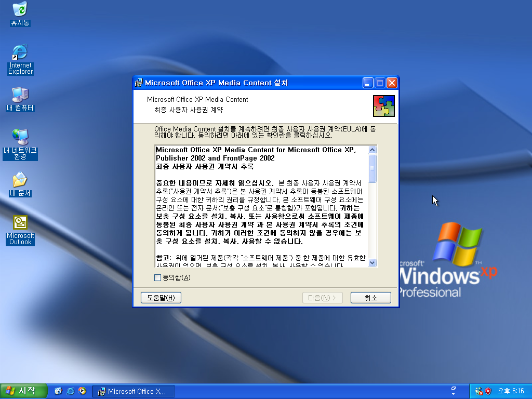Click the system clock showing 오후 6:16
532x399 pixels.
click(x=511, y=391)
